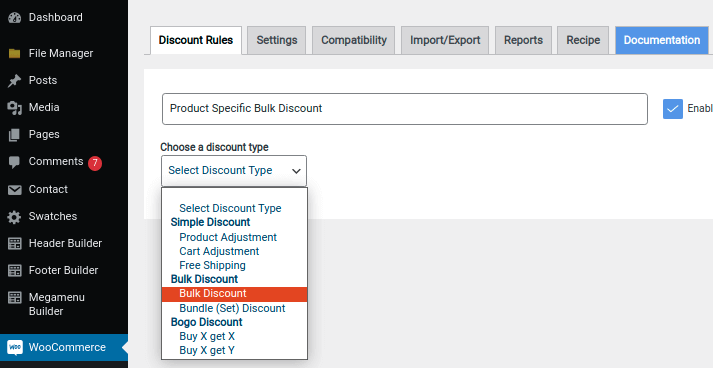Click the Posts pushpin icon

pos(15,81)
